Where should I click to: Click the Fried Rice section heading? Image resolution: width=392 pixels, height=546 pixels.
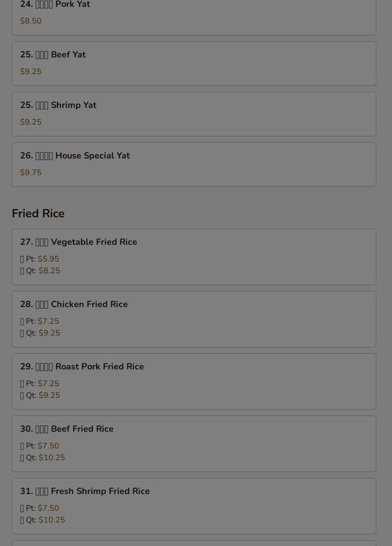point(38,213)
